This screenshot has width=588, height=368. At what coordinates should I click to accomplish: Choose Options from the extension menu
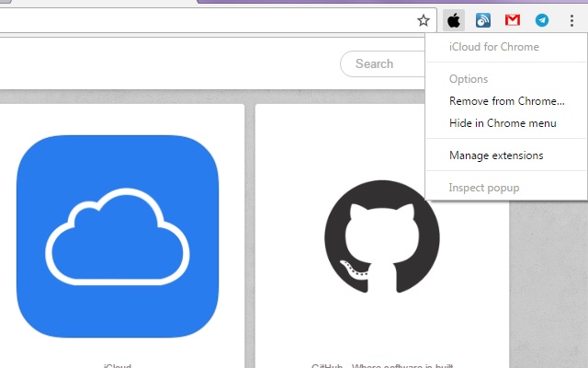pos(506,79)
